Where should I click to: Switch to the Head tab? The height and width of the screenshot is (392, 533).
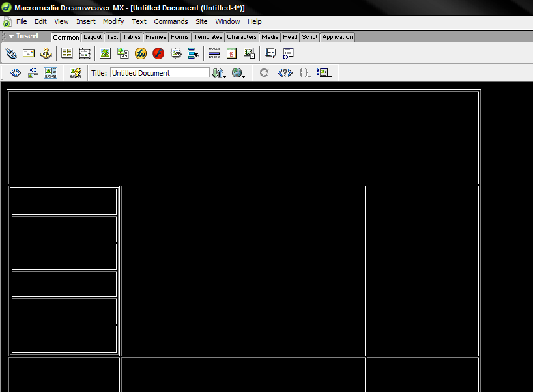pos(290,37)
